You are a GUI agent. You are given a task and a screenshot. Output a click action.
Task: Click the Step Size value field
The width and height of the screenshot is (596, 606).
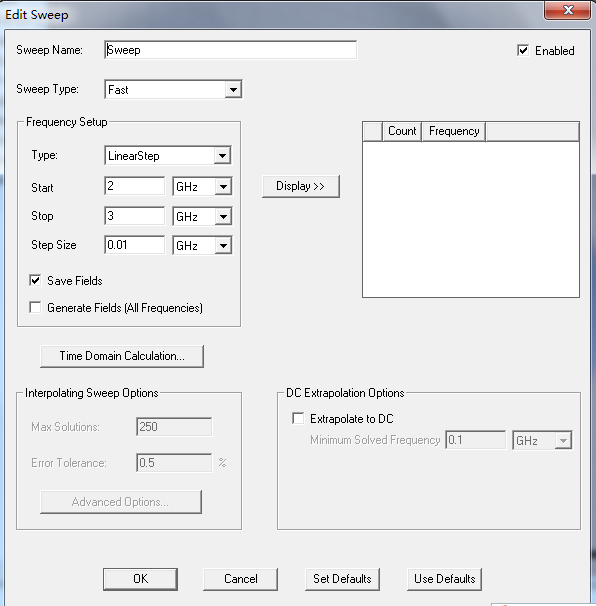(x=135, y=245)
